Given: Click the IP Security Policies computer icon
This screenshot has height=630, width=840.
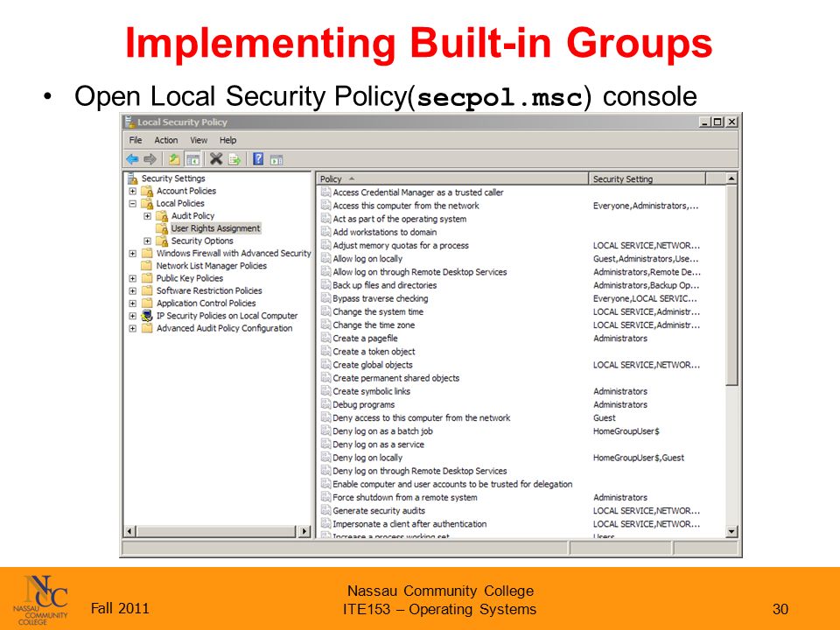Looking at the screenshot, I should coord(147,316).
